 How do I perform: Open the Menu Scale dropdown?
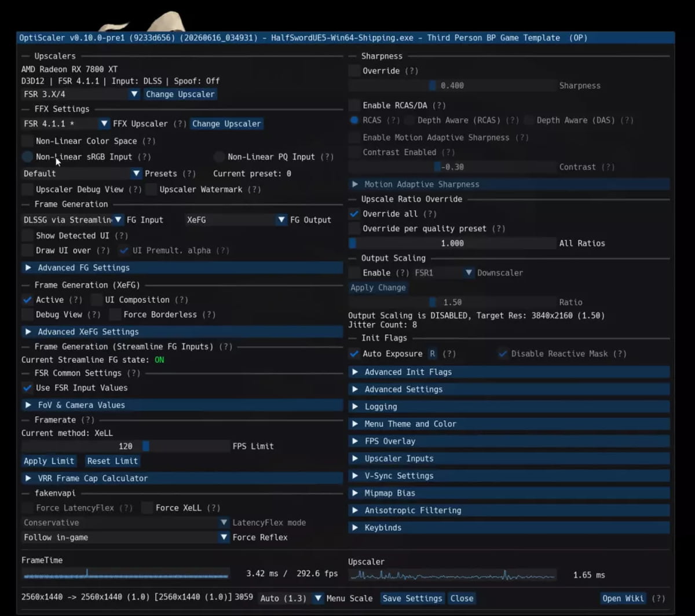(290, 598)
